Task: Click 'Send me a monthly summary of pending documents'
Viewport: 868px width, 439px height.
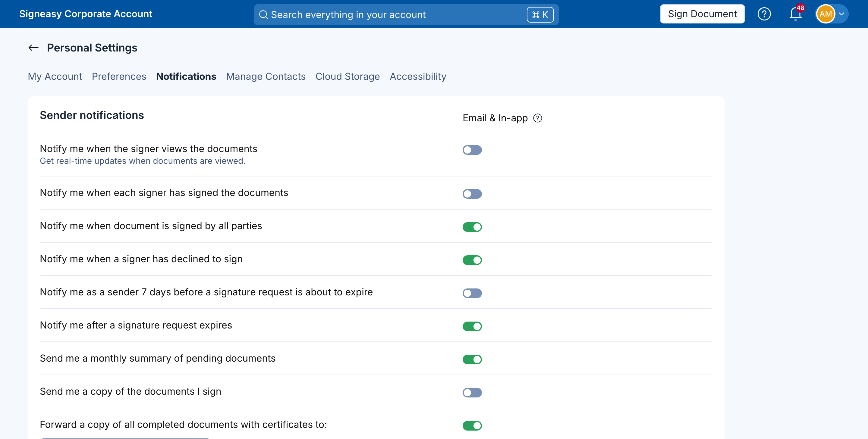Action: coord(158,358)
